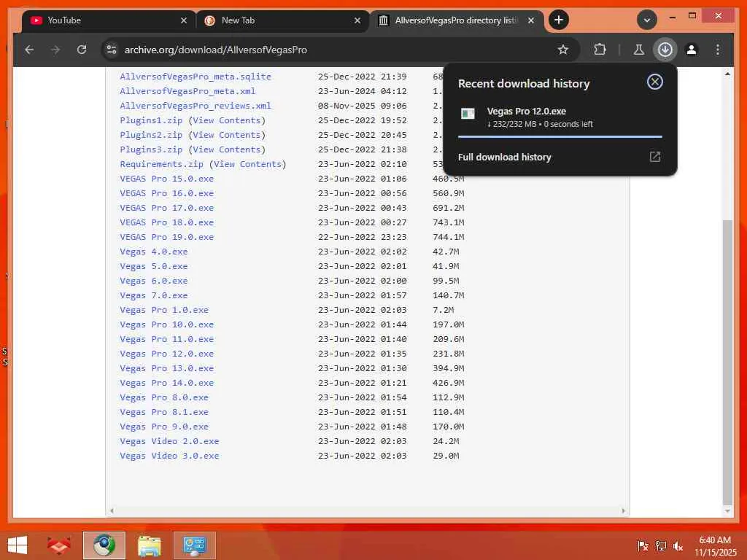Select the AllversofVegasPro directory listing tab
The height and width of the screenshot is (560, 747).
pyautogui.click(x=457, y=20)
